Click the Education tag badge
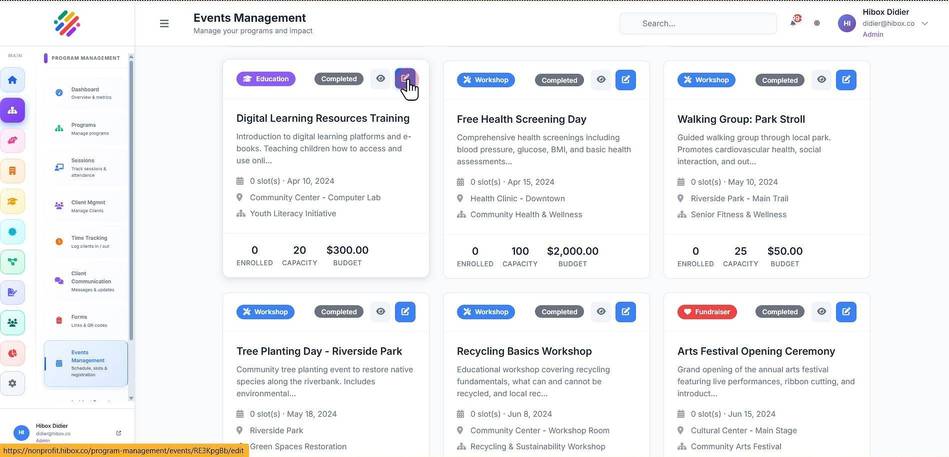The width and height of the screenshot is (949, 457). click(x=266, y=79)
